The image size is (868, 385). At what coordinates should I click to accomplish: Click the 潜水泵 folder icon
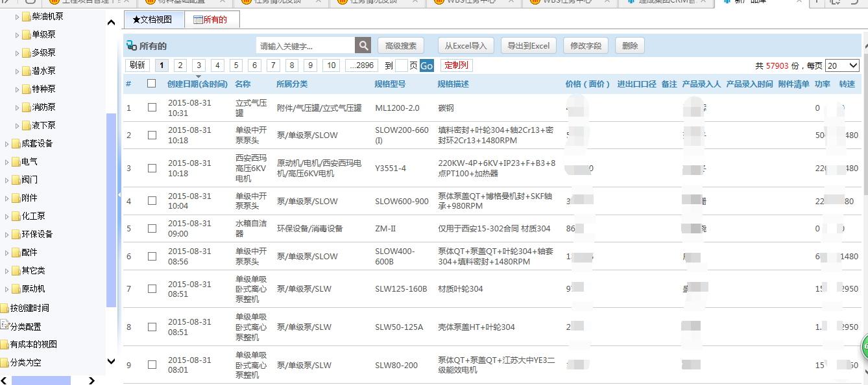(26, 71)
